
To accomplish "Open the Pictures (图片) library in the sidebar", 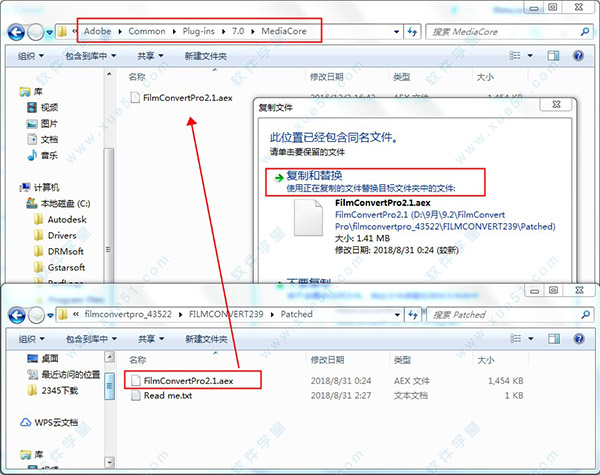I will tap(49, 122).
